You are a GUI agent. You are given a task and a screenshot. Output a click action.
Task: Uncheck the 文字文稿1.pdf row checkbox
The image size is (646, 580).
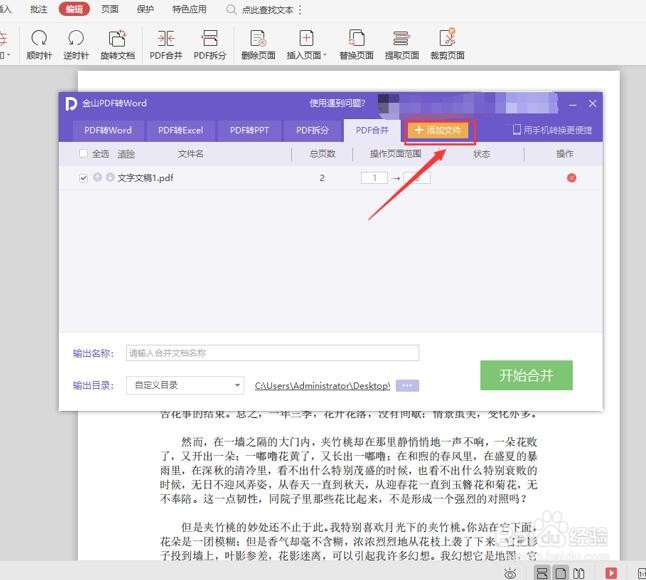point(83,178)
